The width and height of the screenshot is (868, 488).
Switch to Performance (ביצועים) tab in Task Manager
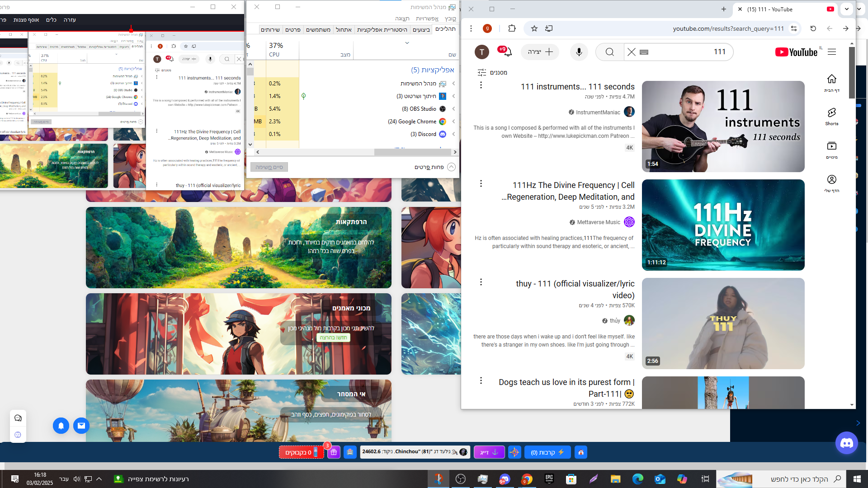(x=421, y=29)
